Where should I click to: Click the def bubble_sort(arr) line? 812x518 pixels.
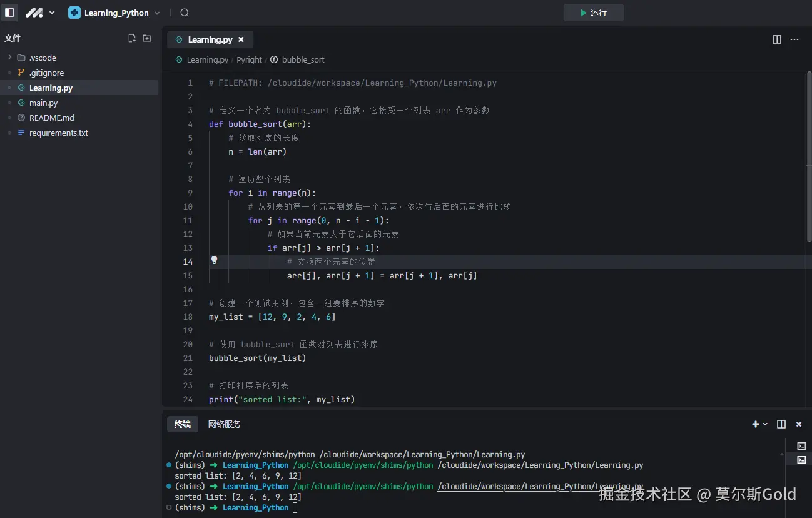point(260,124)
